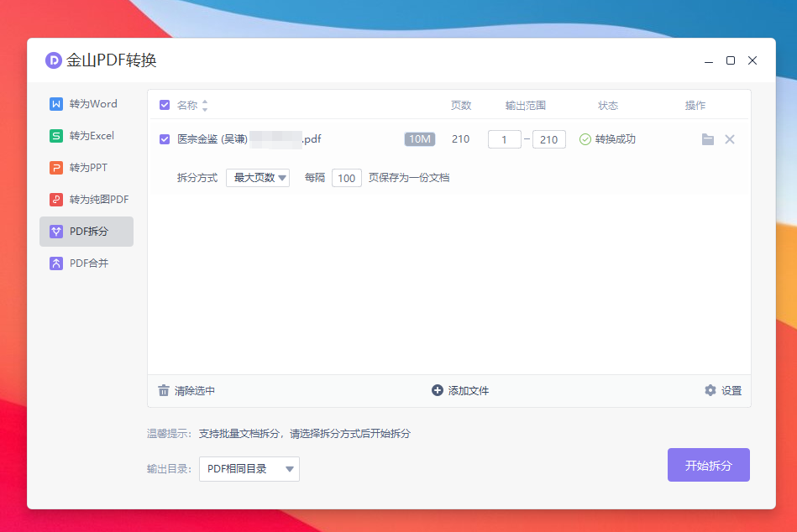Switch to 转为Excel tab
This screenshot has width=797, height=532.
tap(87, 136)
